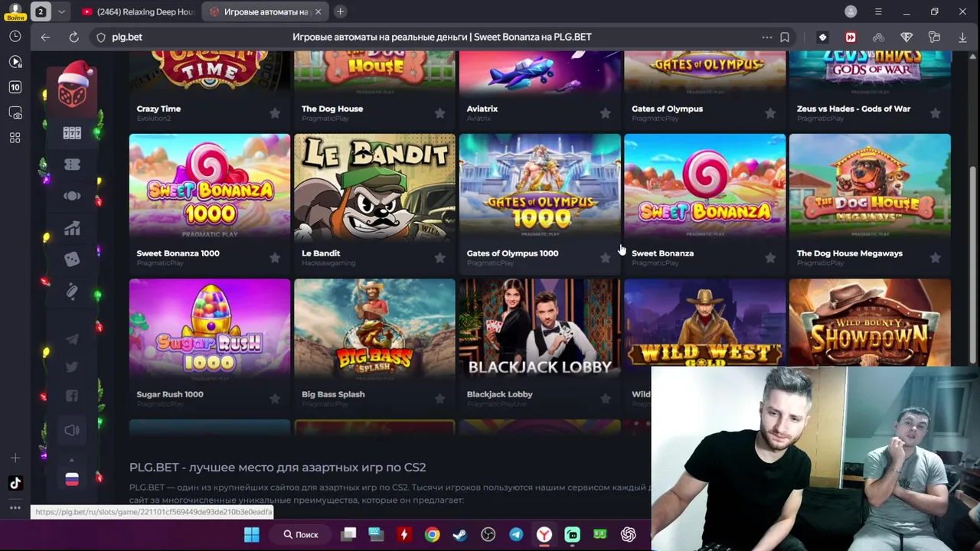Star the Big Bass Splash game
This screenshot has height=551, width=980.
(x=440, y=399)
